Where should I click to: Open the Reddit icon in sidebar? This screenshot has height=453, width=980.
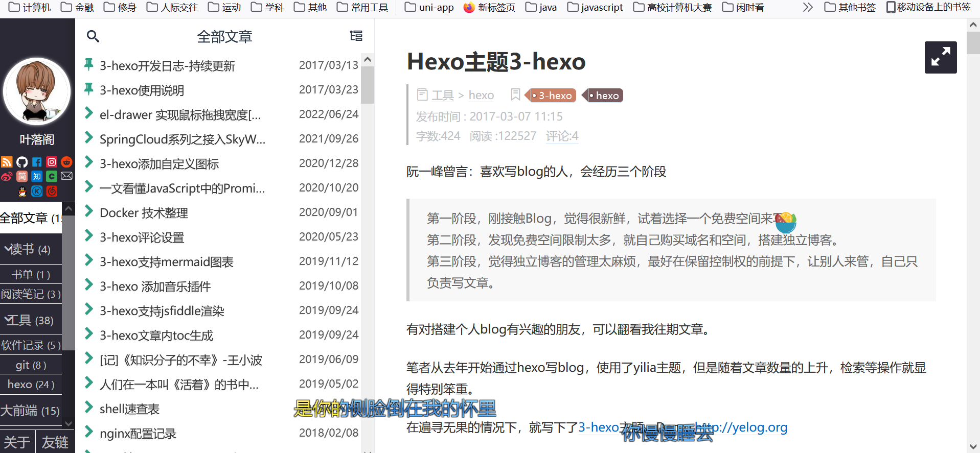pos(66,162)
